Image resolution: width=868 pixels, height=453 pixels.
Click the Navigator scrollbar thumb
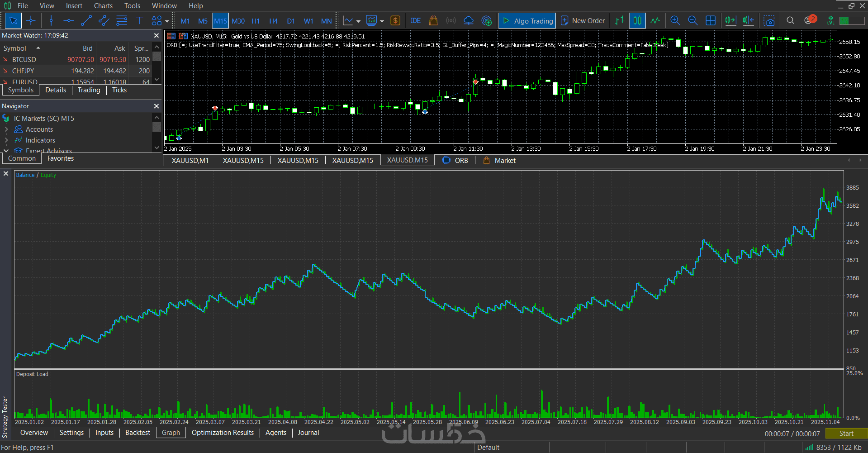click(157, 127)
